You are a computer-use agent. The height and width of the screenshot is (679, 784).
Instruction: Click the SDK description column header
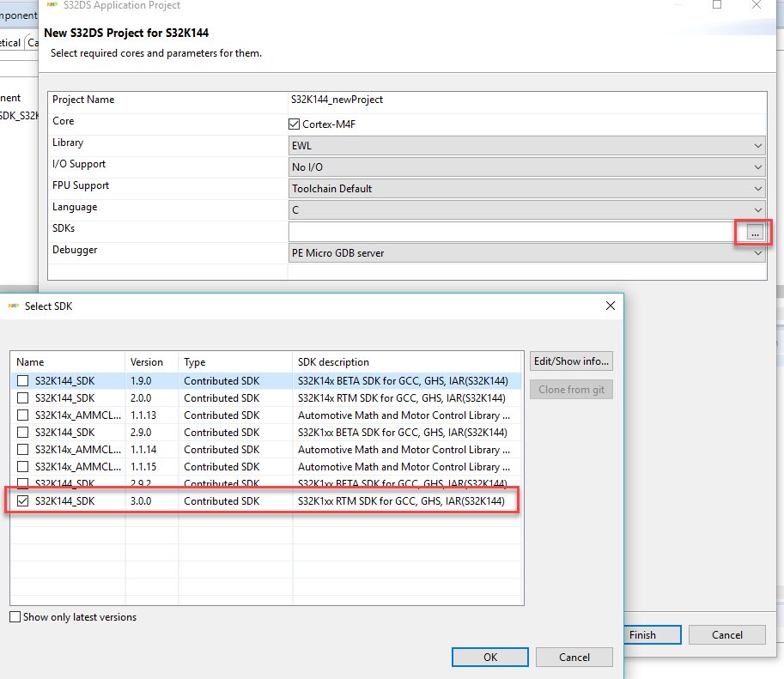(406, 362)
